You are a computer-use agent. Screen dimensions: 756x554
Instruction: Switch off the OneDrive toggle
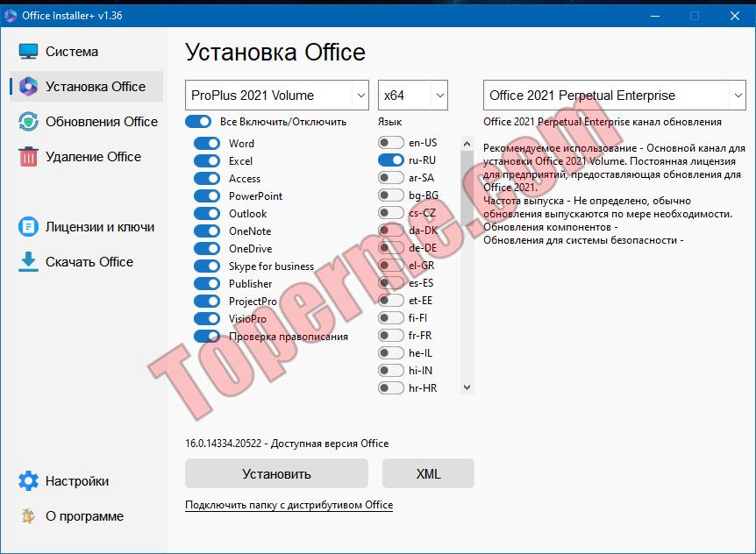point(207,249)
